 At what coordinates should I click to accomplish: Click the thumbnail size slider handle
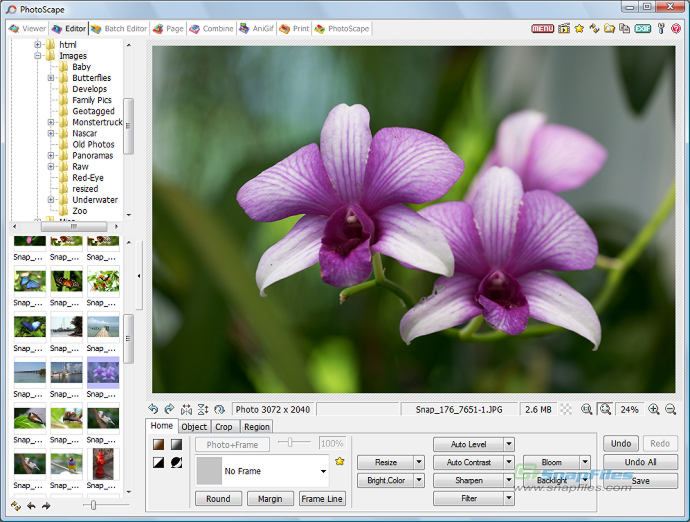93,505
